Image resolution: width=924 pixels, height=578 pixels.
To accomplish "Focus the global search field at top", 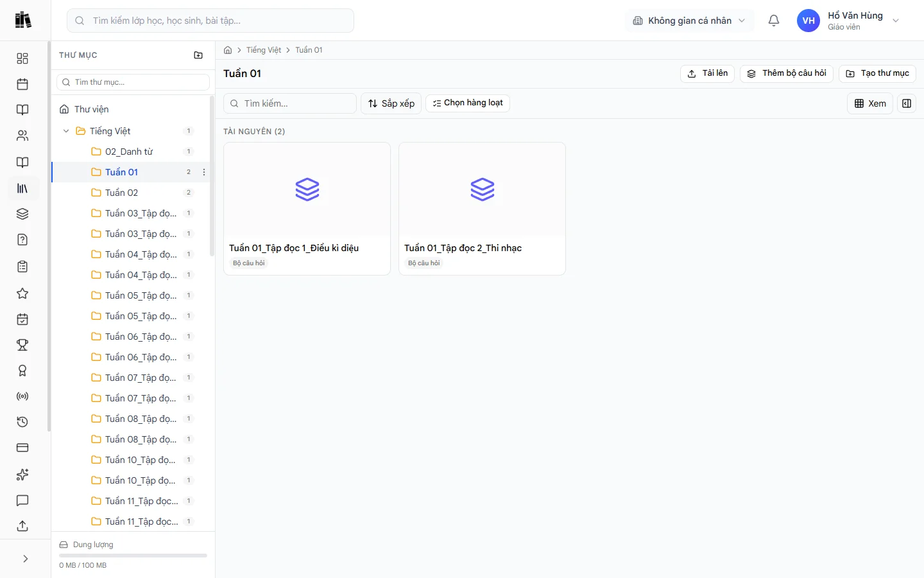I will tap(210, 21).
